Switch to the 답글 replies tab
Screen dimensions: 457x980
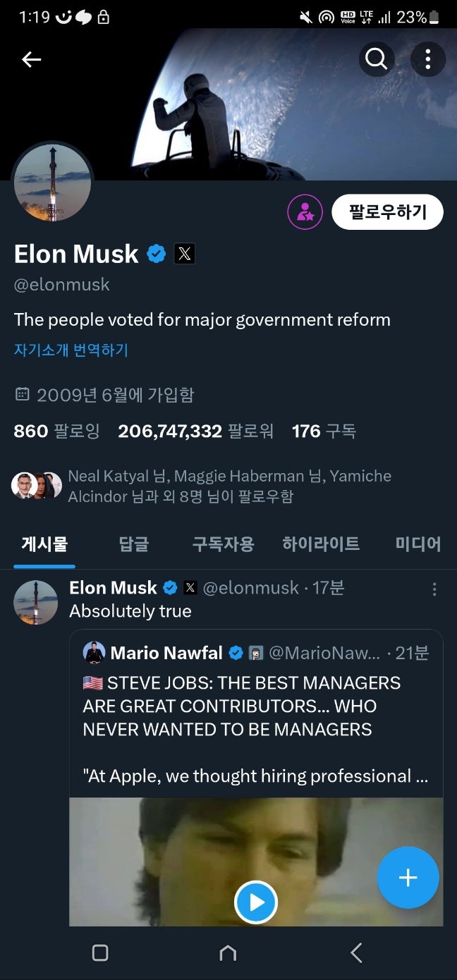pyautogui.click(x=134, y=544)
